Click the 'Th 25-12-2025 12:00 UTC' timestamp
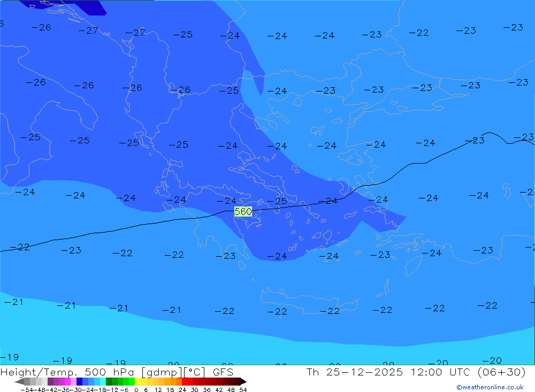 387,372
